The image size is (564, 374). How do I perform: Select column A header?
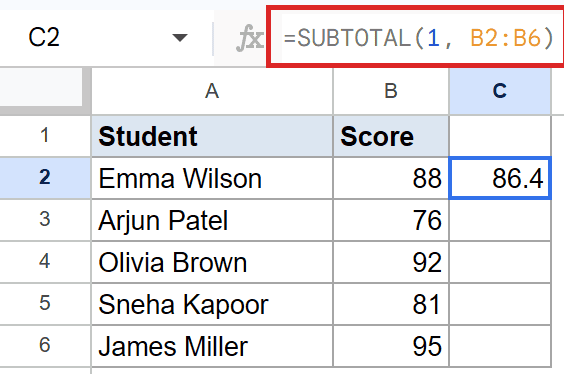pyautogui.click(x=212, y=91)
